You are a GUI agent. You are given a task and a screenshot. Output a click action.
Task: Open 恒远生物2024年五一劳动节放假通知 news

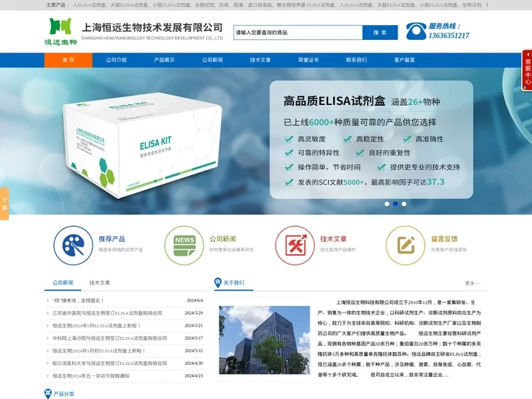pos(91,376)
